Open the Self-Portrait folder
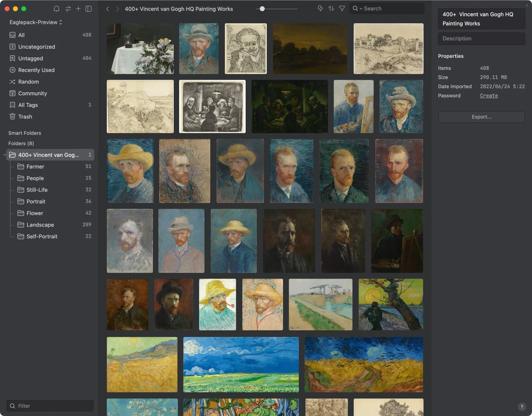The width and height of the screenshot is (532, 416). click(54, 236)
